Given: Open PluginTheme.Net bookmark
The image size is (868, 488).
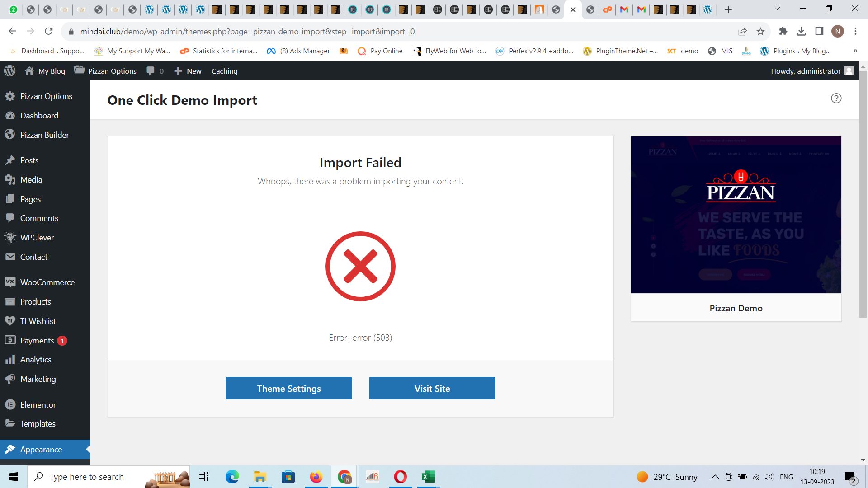Looking at the screenshot, I should point(620,51).
